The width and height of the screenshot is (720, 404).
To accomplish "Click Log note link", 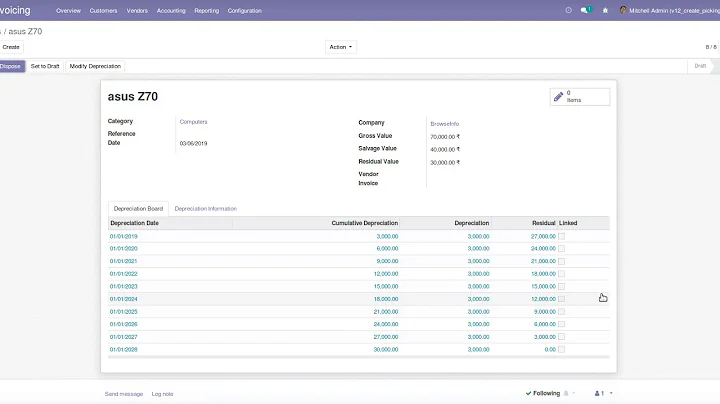I will (163, 394).
